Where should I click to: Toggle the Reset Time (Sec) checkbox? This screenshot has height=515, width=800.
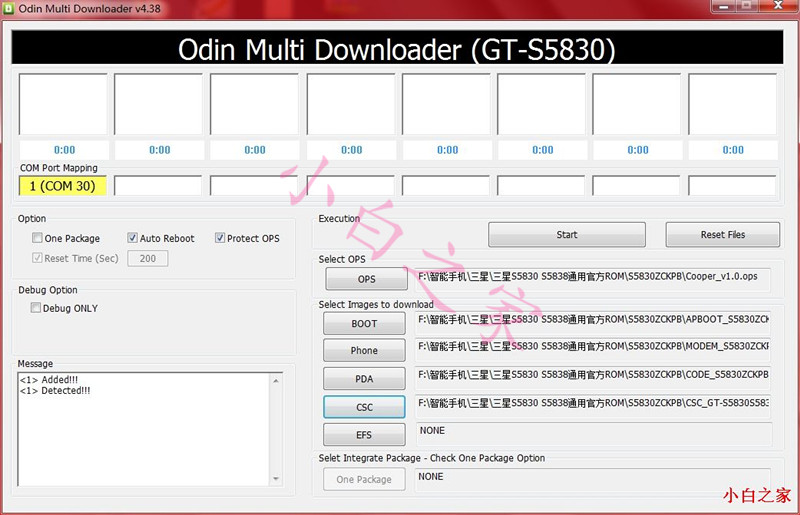[x=37, y=258]
